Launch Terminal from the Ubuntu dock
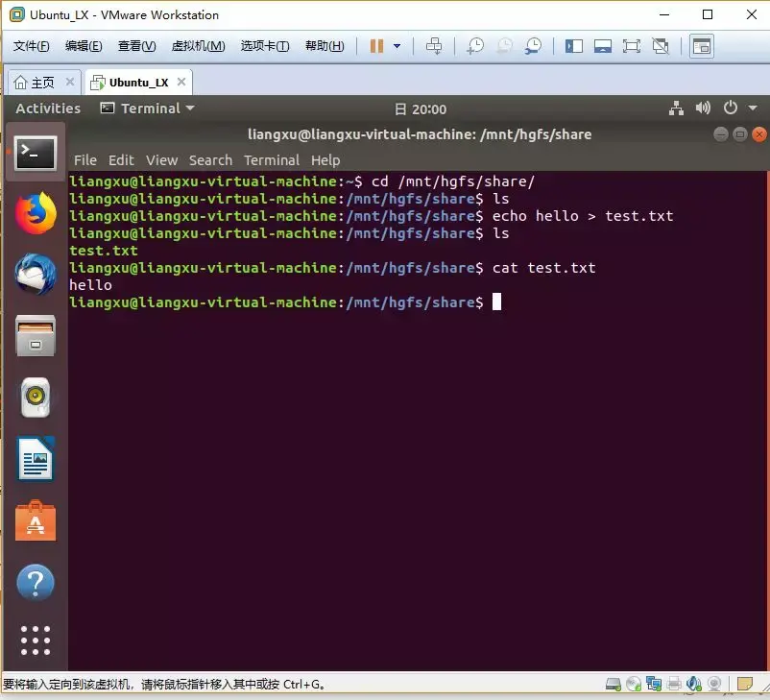The height and width of the screenshot is (700, 770). click(36, 154)
